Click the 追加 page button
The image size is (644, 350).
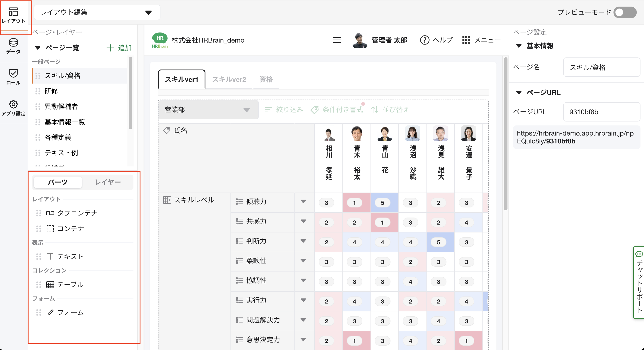click(119, 48)
